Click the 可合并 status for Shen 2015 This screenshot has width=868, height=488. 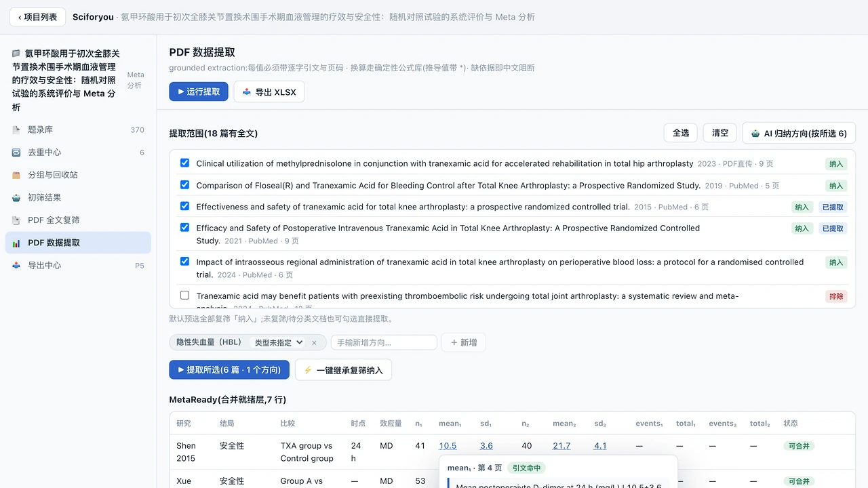(799, 446)
